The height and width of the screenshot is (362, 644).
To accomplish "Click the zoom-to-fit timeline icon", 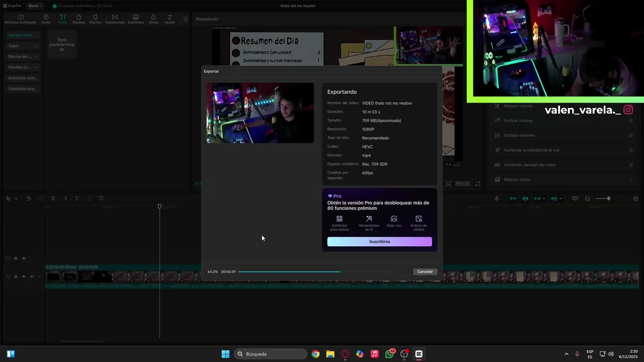I will pos(575,199).
